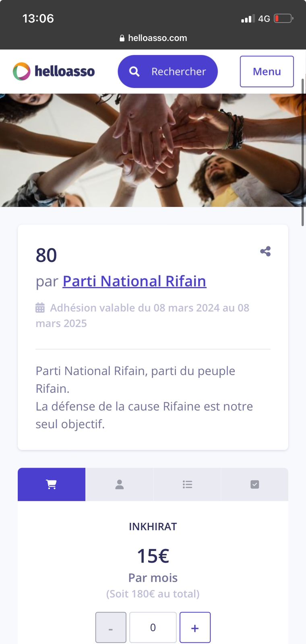Viewport: 306px width, 644px height.
Task: Open the Menu button
Action: coord(267,72)
